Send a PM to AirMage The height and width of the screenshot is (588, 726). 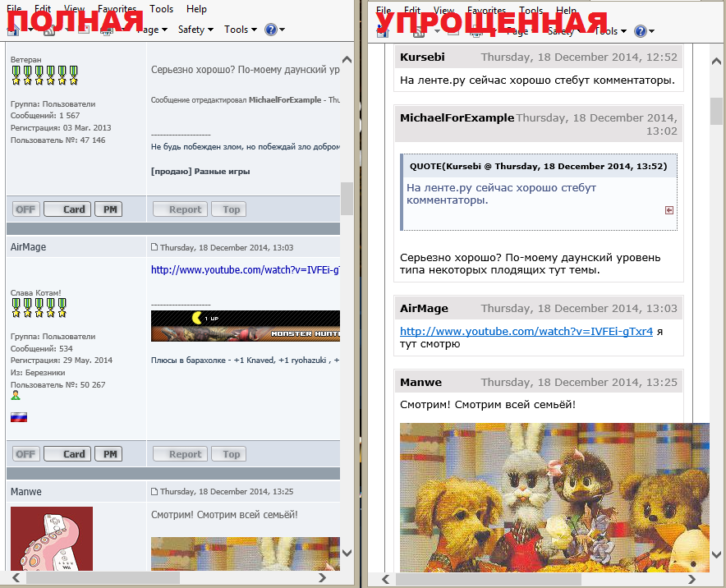tap(108, 454)
